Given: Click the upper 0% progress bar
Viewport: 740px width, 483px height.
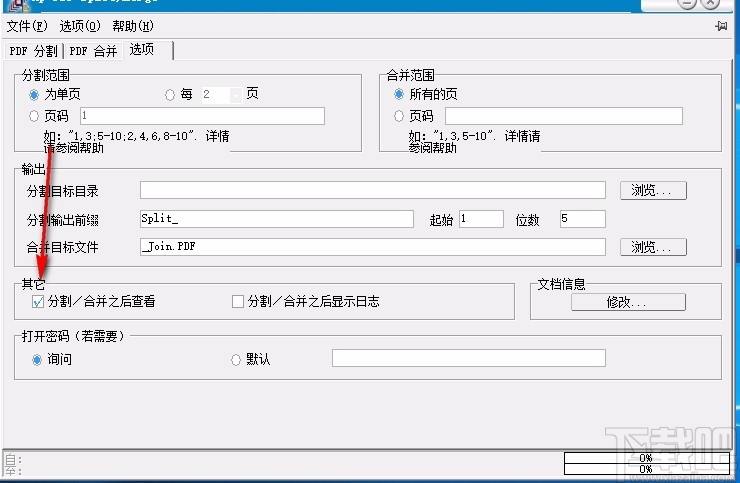Looking at the screenshot, I should click(x=647, y=458).
